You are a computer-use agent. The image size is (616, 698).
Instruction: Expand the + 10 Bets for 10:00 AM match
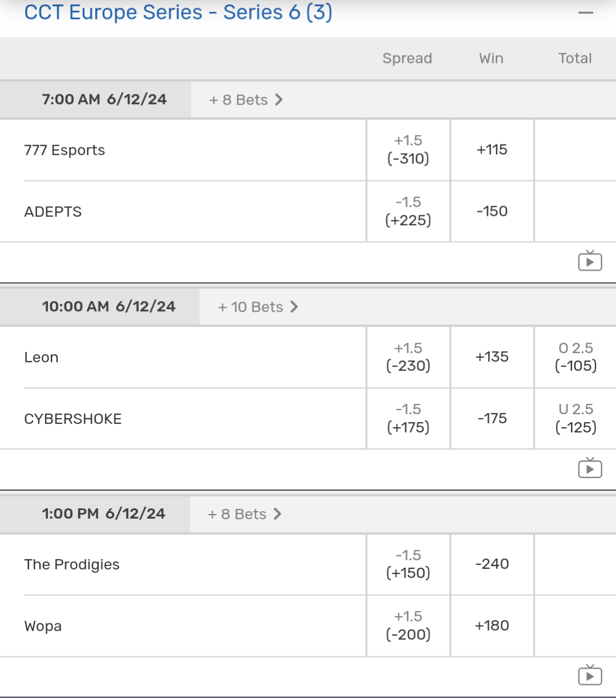click(x=258, y=307)
